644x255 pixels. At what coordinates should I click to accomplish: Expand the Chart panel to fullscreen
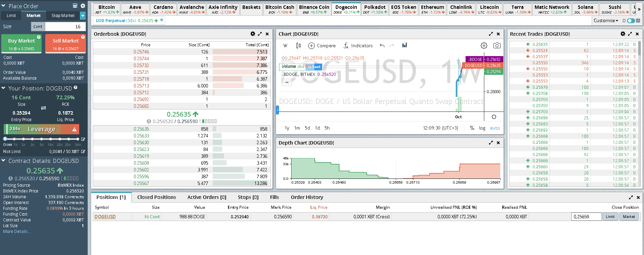(x=491, y=34)
